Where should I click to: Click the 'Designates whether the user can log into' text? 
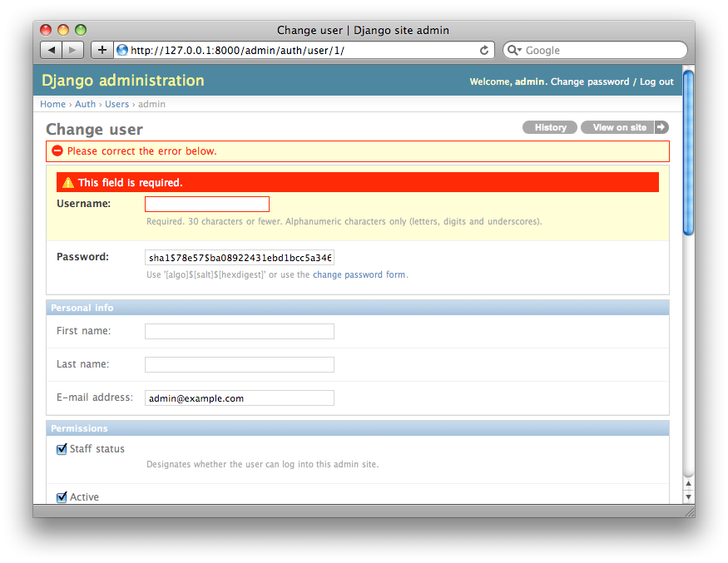pos(262,464)
